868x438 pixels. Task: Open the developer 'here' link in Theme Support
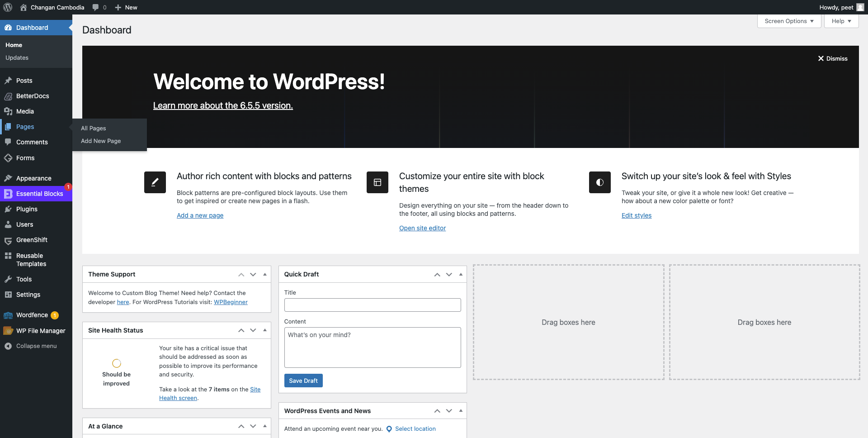(123, 302)
